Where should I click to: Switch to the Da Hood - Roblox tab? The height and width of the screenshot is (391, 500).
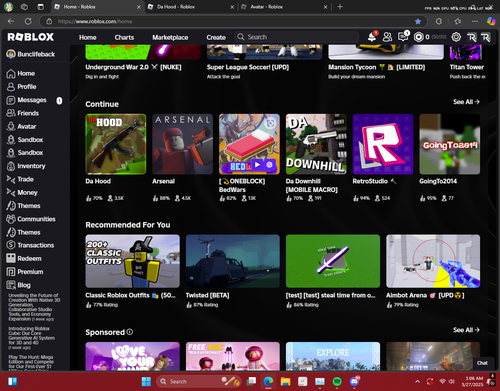191,7
